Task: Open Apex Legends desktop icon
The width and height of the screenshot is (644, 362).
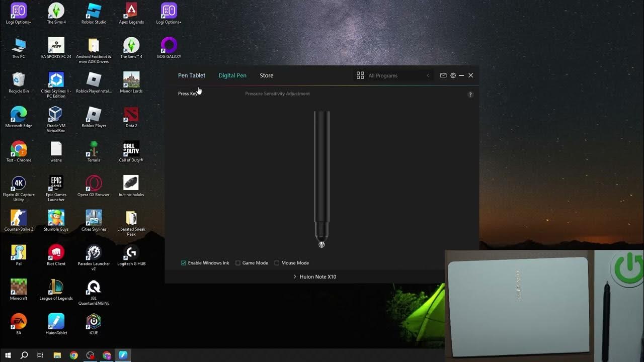Action: tap(131, 14)
